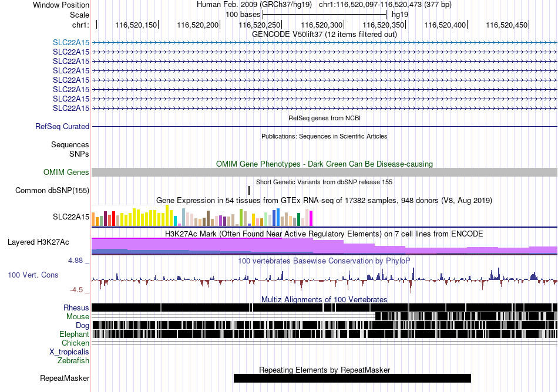Image resolution: width=558 pixels, height=392 pixels.
Task: Click the Layered H3K27Ac track label
Action: click(x=38, y=242)
